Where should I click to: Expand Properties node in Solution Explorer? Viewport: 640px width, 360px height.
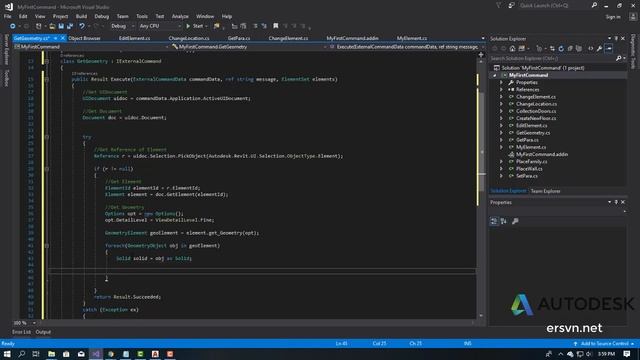tap(502, 82)
